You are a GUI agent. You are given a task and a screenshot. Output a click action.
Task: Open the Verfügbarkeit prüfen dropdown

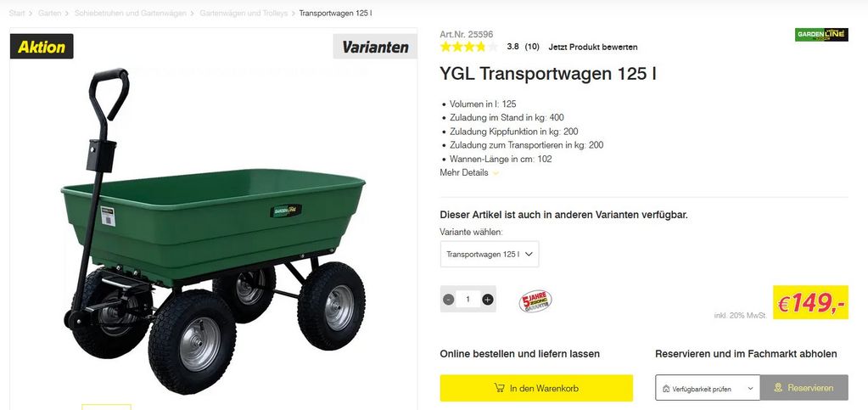[x=708, y=389]
